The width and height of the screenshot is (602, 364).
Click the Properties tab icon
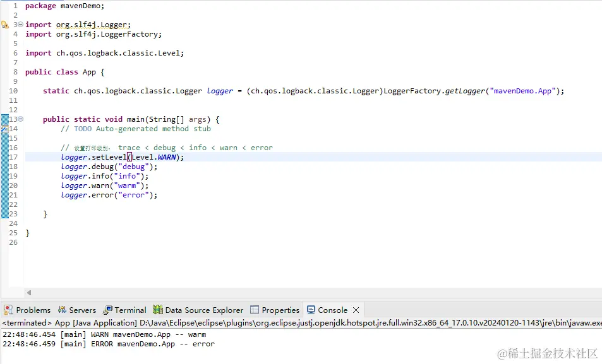point(254,310)
